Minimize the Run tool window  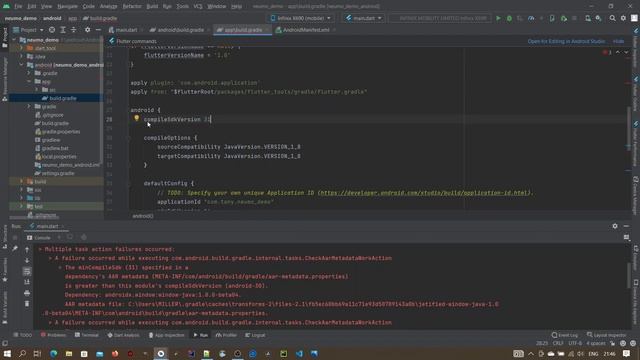tap(626, 226)
